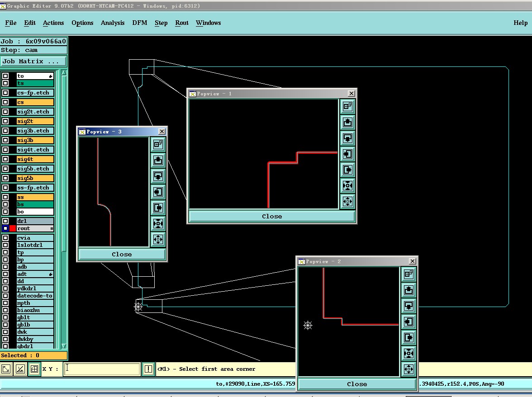Toggle the checkbox for layer 'sig2t'

5,121
